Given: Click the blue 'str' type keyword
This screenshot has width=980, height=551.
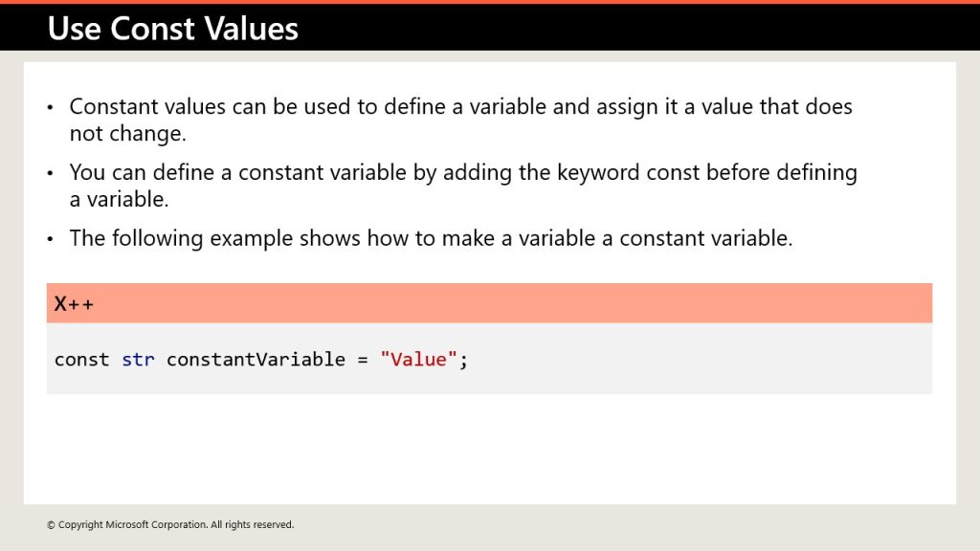Looking at the screenshot, I should (x=138, y=360).
